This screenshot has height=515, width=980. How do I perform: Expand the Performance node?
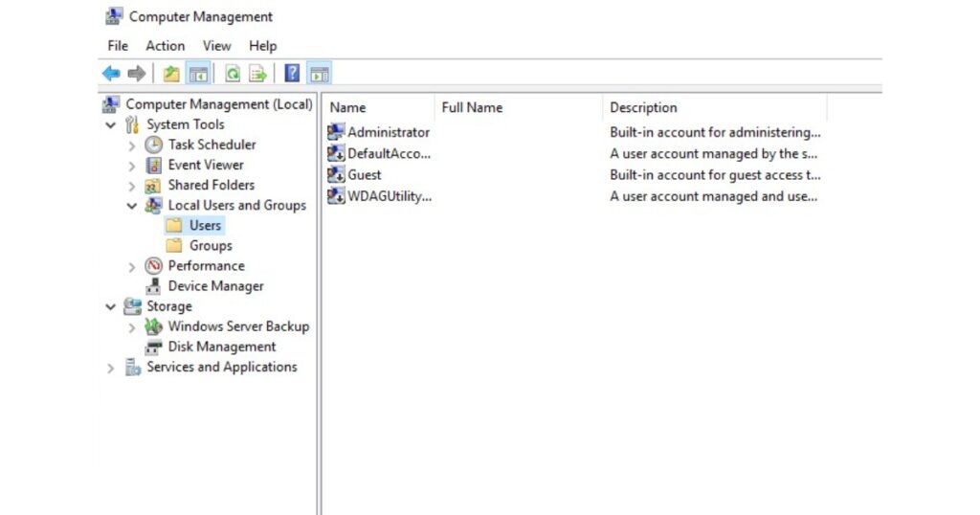click(x=132, y=267)
